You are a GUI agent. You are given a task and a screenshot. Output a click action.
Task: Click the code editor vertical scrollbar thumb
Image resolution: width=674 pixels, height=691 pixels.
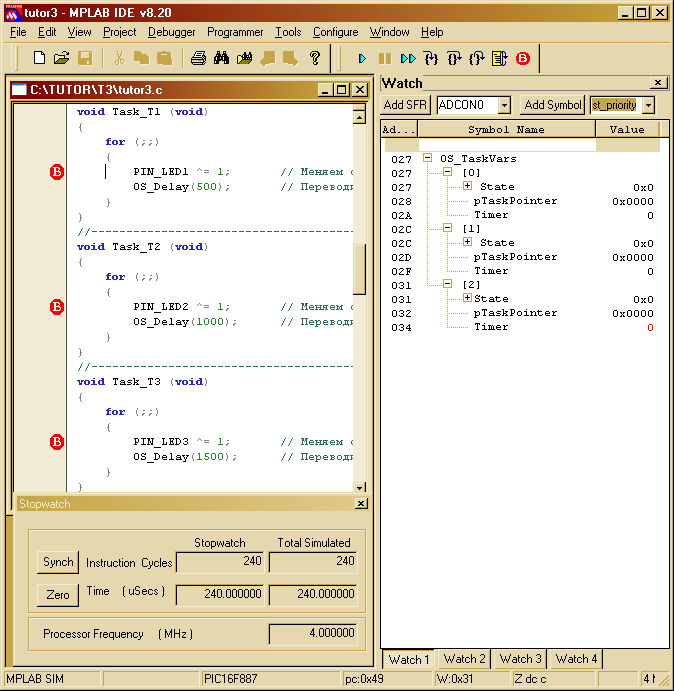(359, 269)
